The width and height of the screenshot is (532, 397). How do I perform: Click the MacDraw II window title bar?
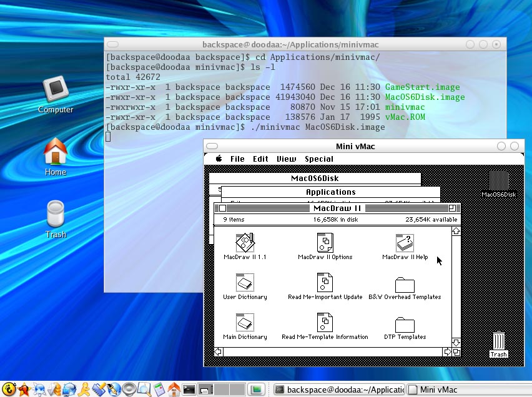337,208
